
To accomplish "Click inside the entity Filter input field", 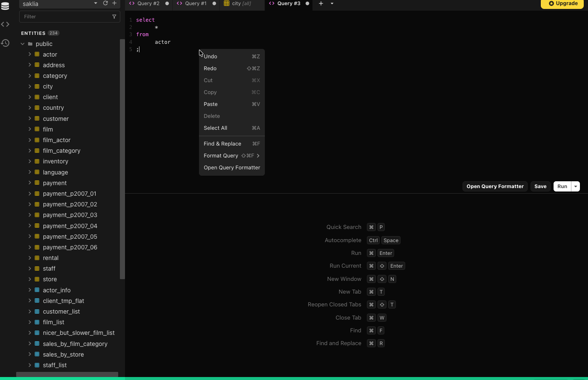I will click(x=64, y=16).
